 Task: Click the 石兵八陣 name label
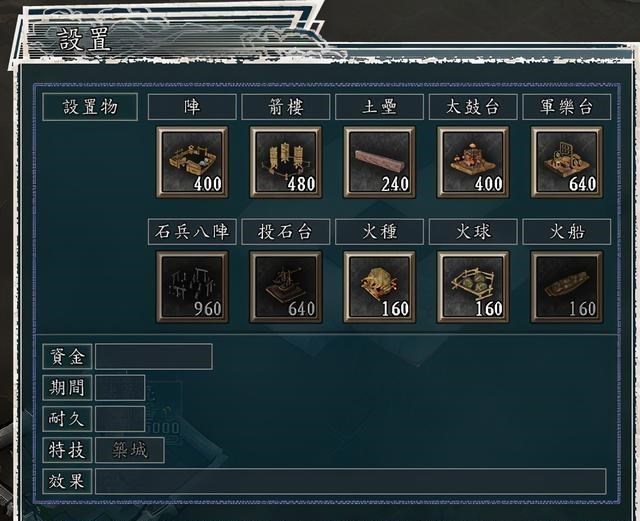pyautogui.click(x=192, y=232)
